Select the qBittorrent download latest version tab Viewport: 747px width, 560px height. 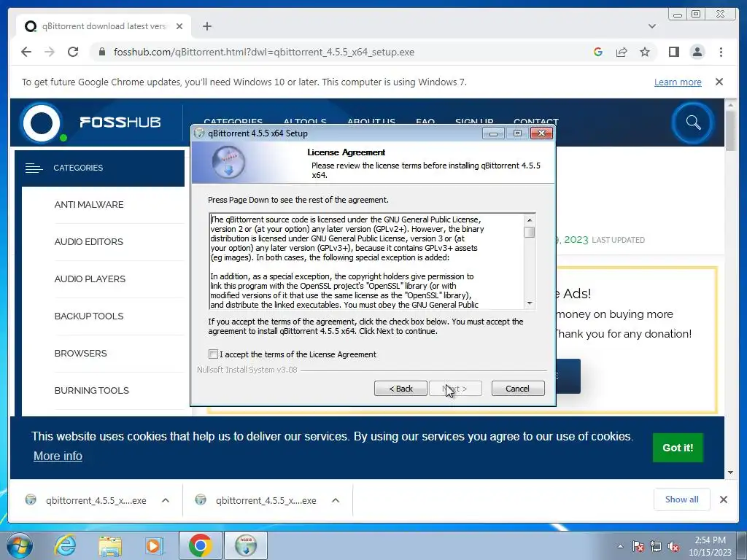(104, 26)
